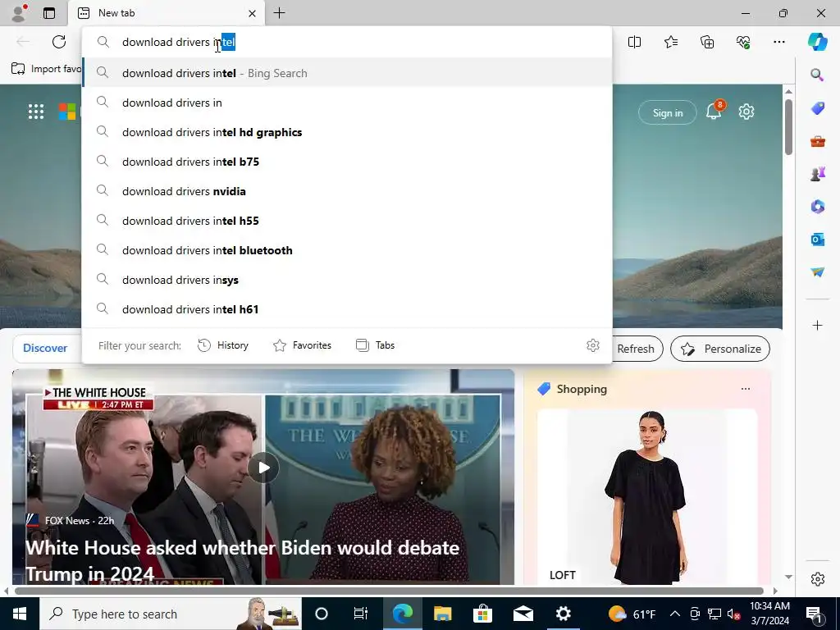Viewport: 840px width, 630px height.
Task: Open Browser essentials heart icon
Action: 743,42
